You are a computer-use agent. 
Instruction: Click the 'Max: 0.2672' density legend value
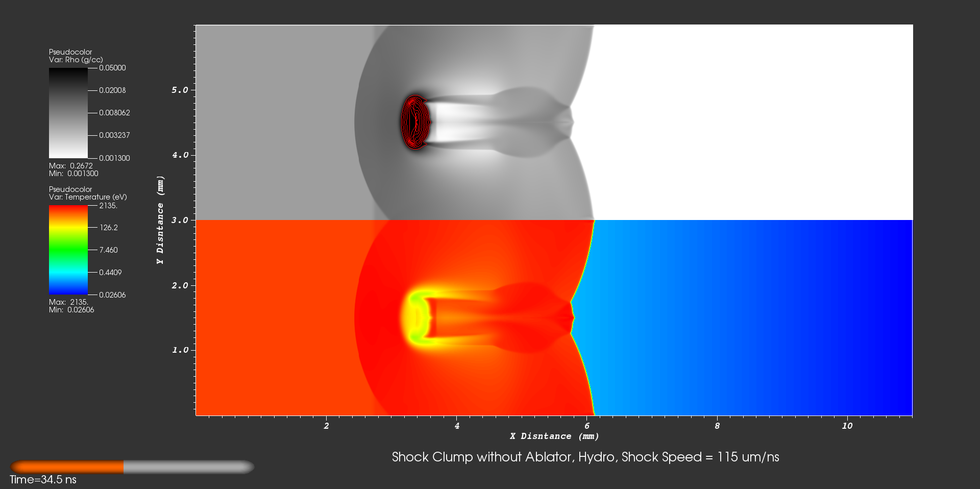click(x=71, y=166)
